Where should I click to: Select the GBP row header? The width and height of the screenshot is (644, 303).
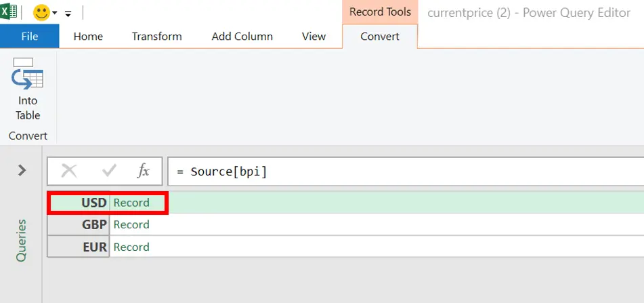pyautogui.click(x=79, y=224)
